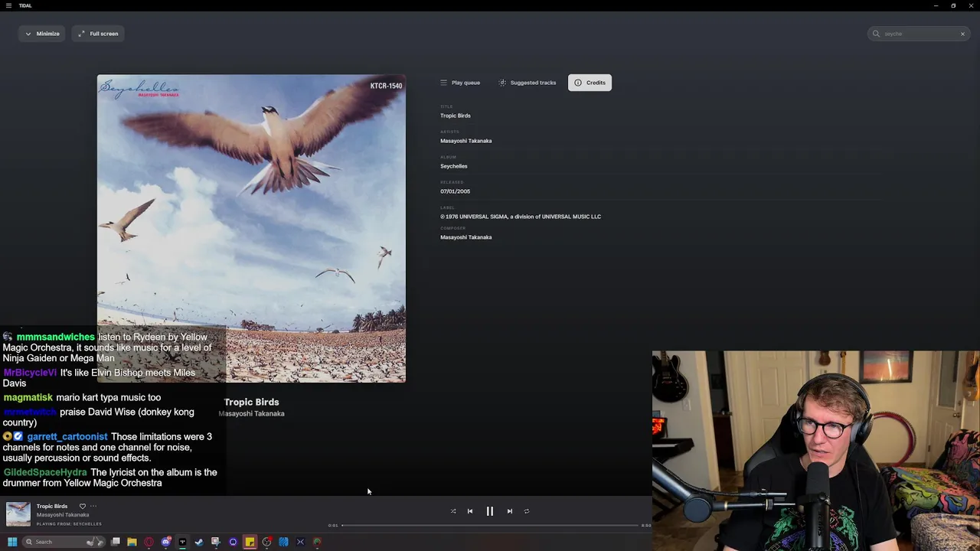Click the magnifier icon in search box

877,34
